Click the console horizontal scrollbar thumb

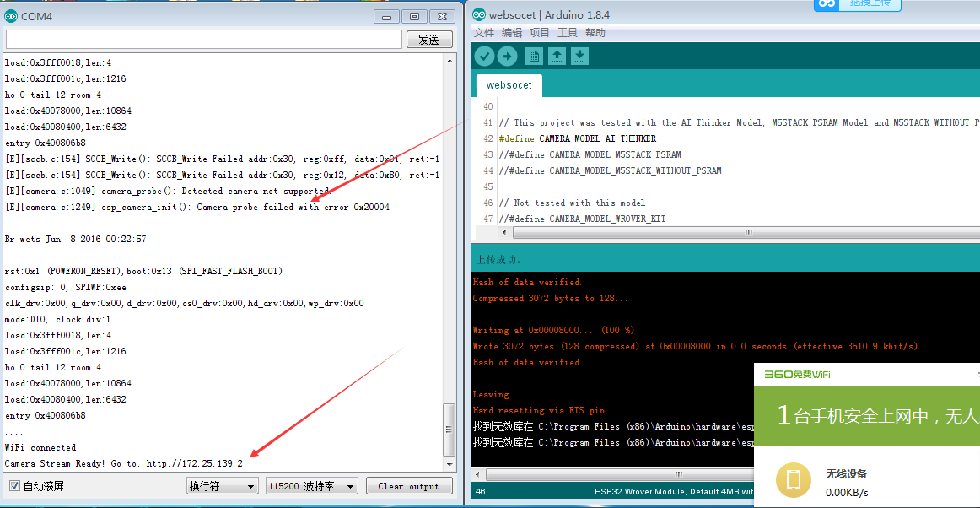point(678,474)
